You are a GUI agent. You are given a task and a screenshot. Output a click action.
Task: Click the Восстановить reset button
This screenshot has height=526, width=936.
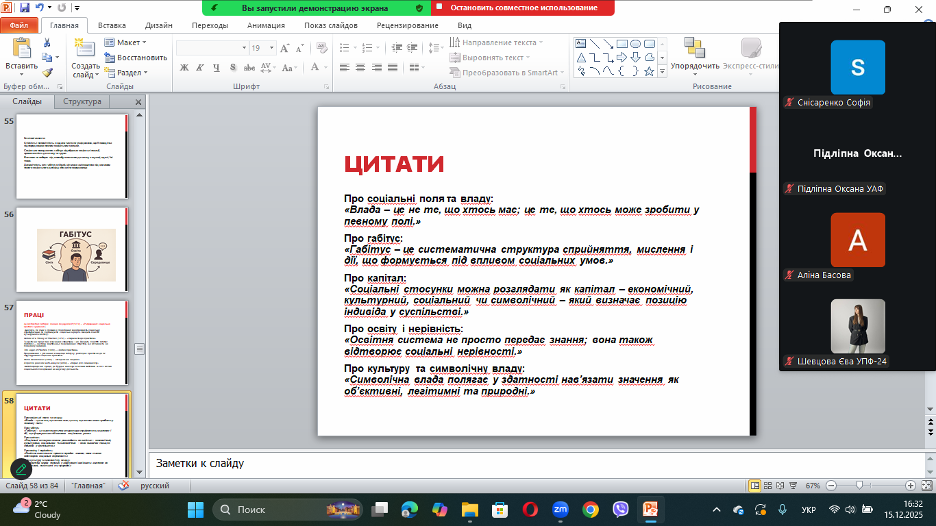point(136,57)
